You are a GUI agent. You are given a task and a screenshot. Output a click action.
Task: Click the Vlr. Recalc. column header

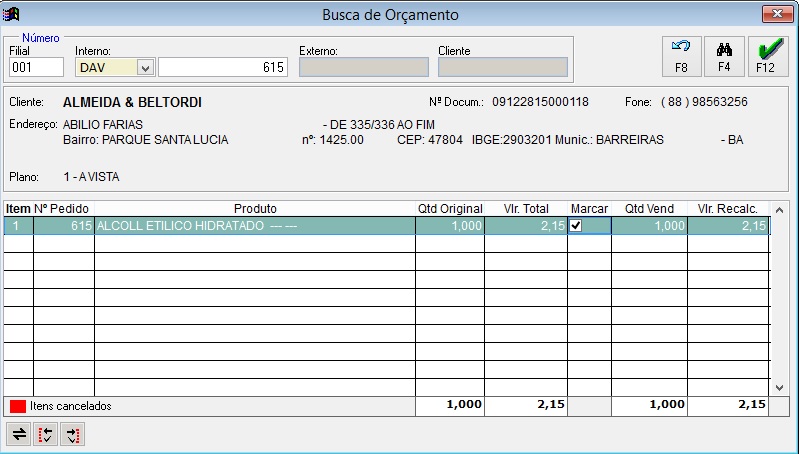click(x=728, y=209)
